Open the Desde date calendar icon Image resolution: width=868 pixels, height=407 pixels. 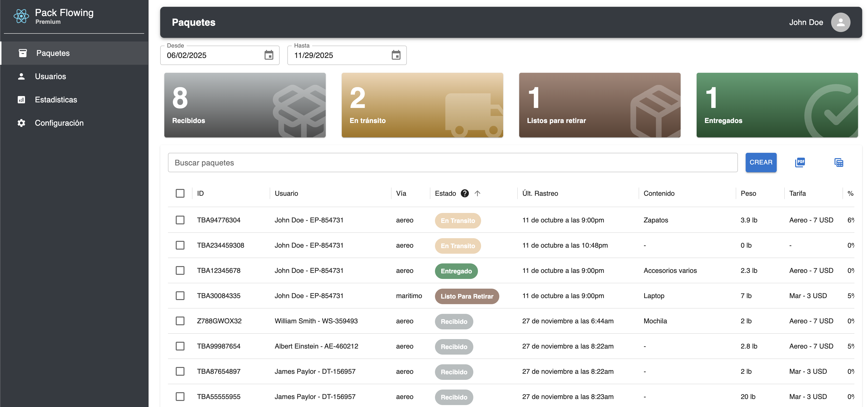[x=268, y=55]
